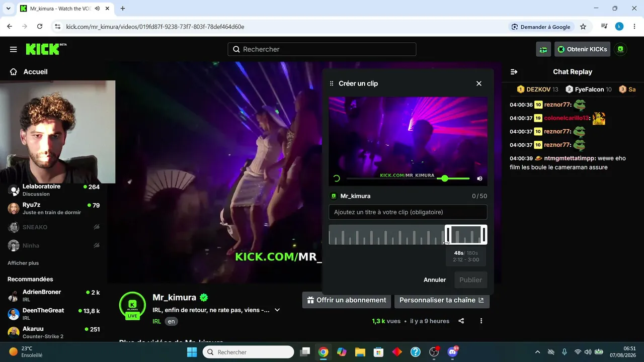View site information in the address bar
Screen dimensions: 644x362
tap(57, 27)
